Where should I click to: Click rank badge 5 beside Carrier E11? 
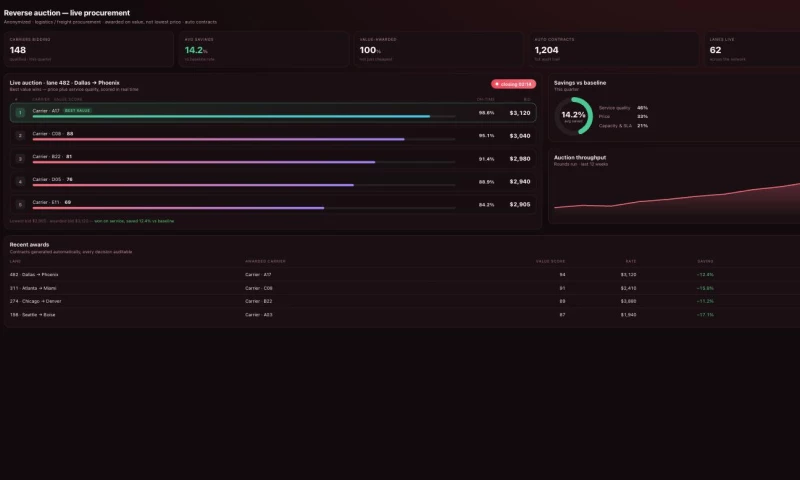click(20, 205)
